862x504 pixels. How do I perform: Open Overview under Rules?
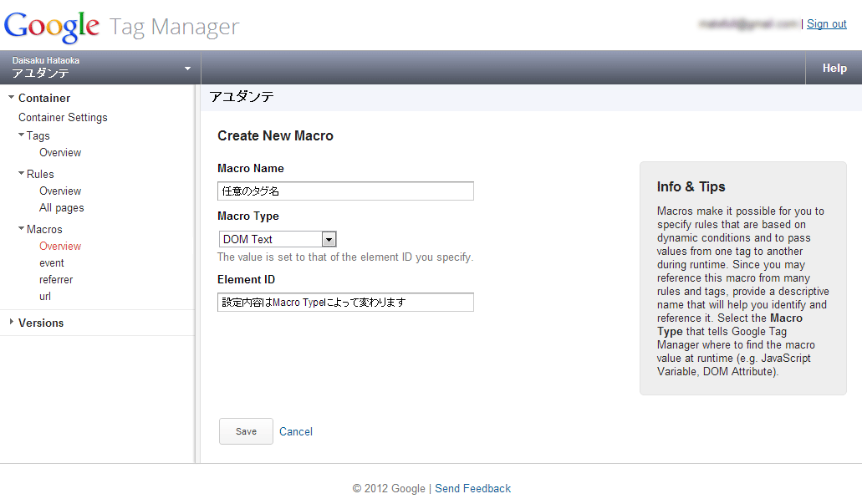point(60,191)
